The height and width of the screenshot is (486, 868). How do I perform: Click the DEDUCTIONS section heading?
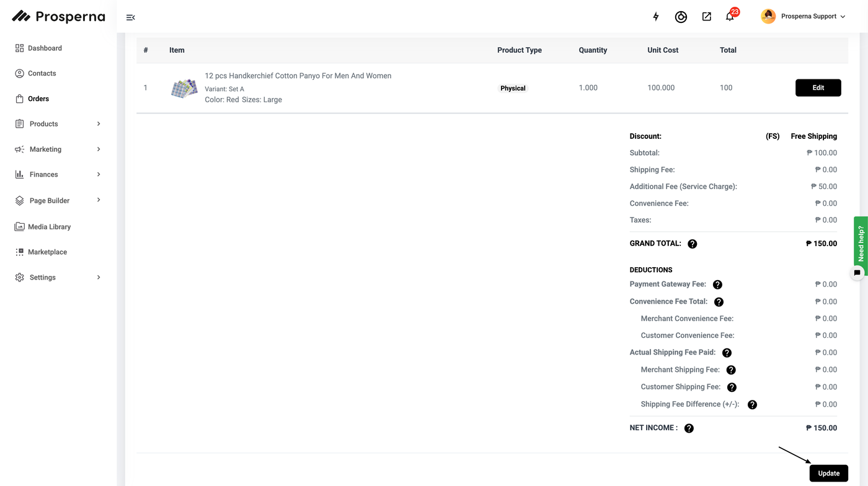click(x=651, y=270)
